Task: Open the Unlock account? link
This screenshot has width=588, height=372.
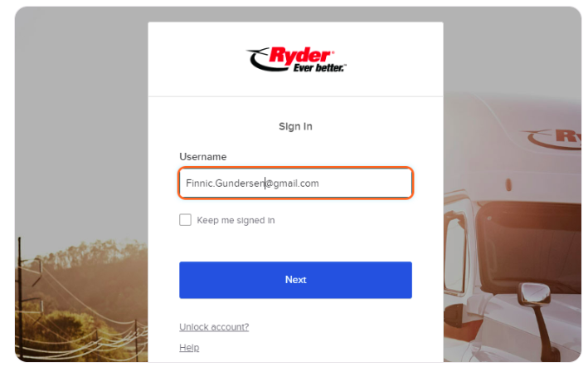Action: pyautogui.click(x=214, y=327)
